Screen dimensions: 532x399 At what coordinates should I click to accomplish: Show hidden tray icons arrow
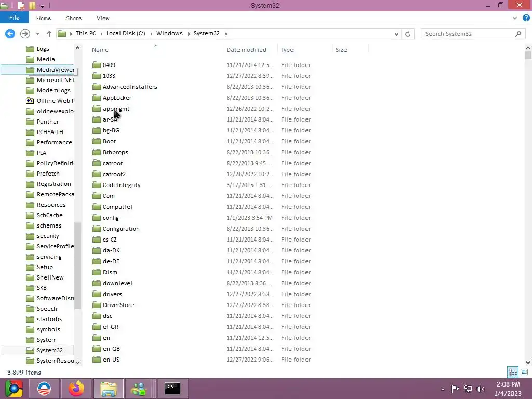[x=443, y=389]
